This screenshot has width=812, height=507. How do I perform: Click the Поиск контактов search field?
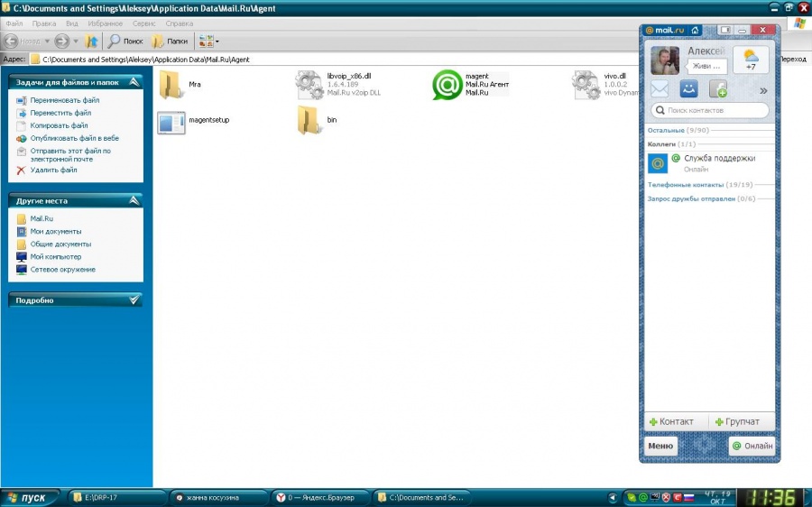pos(710,110)
